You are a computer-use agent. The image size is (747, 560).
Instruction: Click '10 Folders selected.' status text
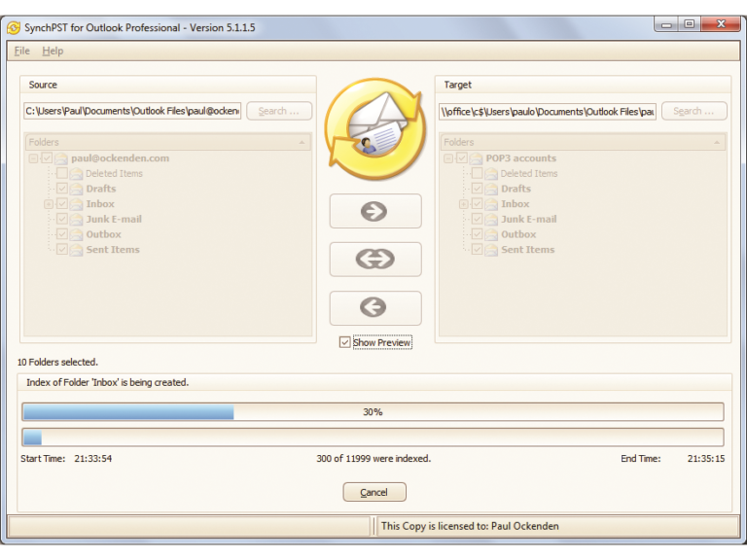pos(57,363)
